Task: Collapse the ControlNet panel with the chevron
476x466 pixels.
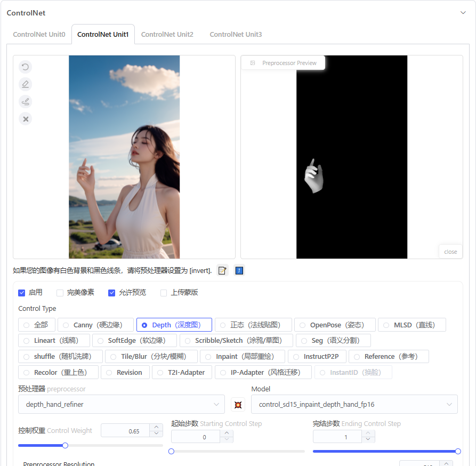Action: point(463,13)
